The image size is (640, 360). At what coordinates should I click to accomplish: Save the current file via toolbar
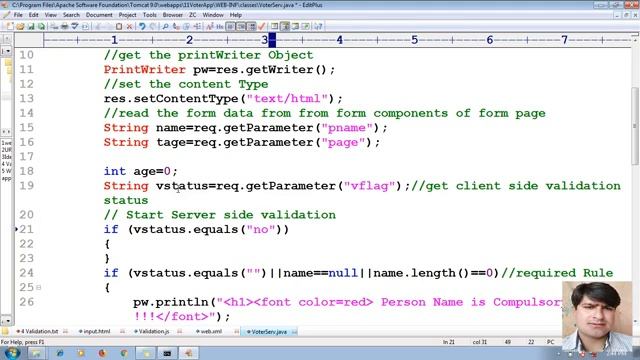click(31, 27)
